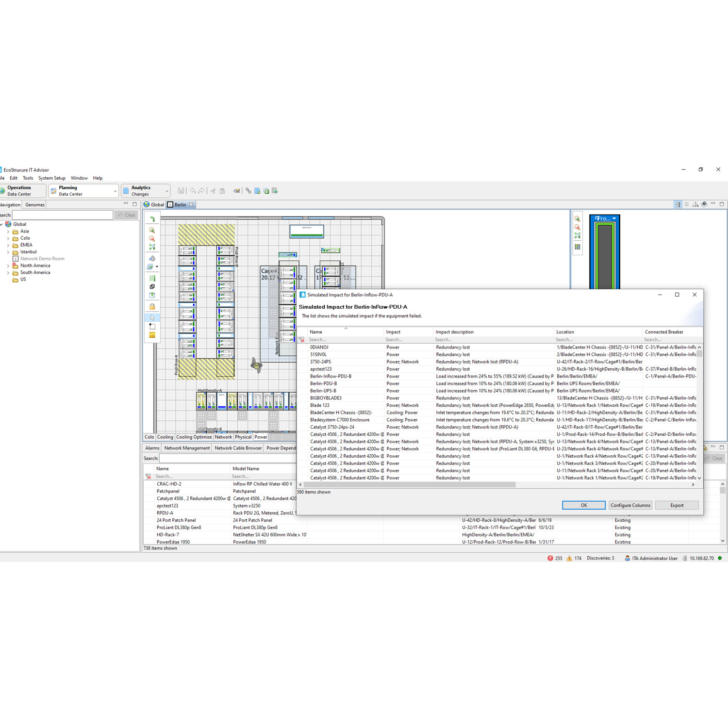Click the chain link icon in the toolbar
This screenshot has width=728, height=728.
coord(248,191)
